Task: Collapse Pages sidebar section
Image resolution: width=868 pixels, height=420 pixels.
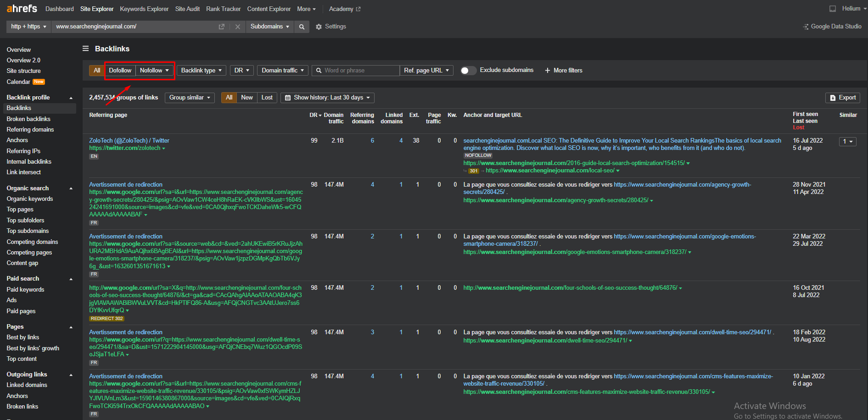Action: coord(71,327)
